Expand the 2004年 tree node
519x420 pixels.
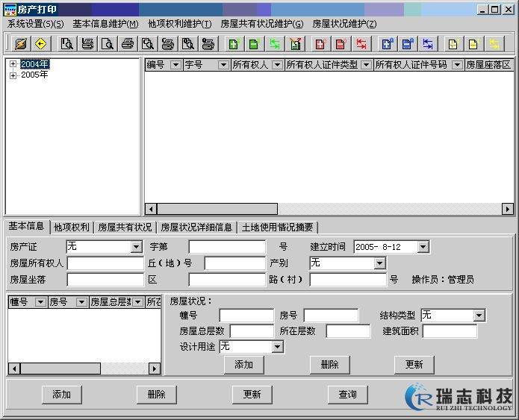(13, 65)
